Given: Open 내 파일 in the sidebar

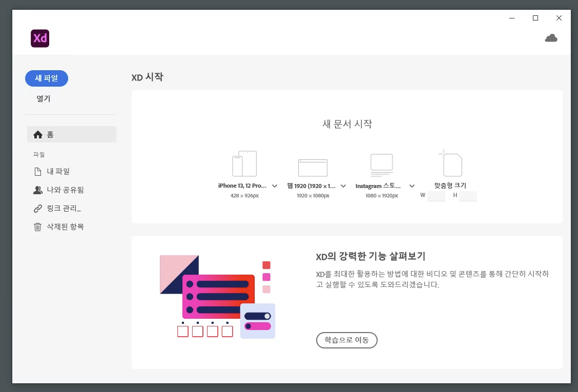Looking at the screenshot, I should 58,172.
